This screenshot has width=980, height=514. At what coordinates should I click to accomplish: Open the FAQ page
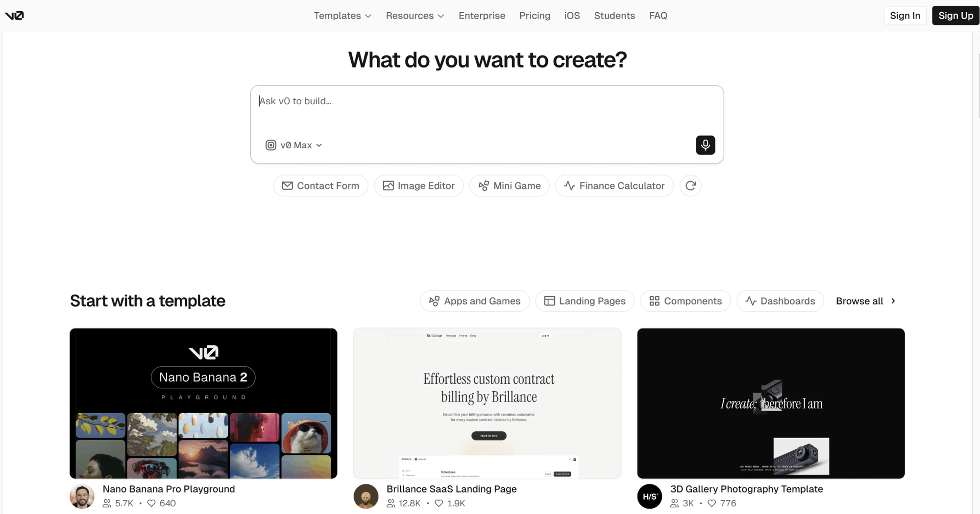[658, 16]
